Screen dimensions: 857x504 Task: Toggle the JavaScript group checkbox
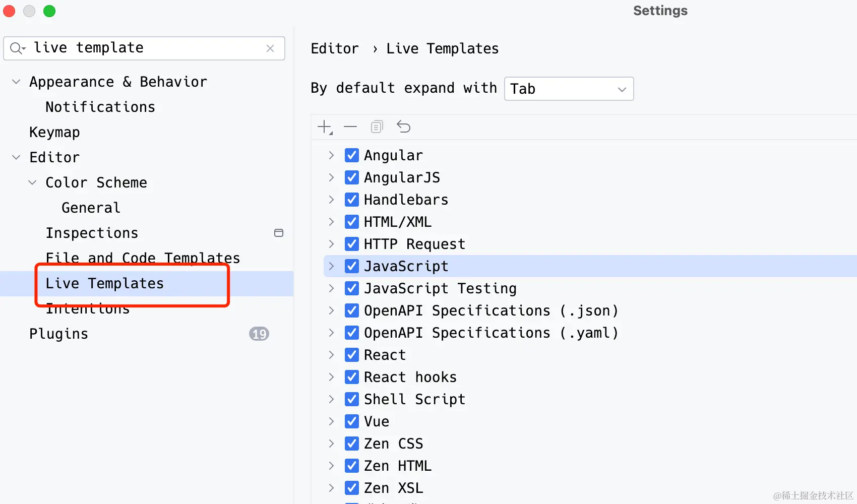(352, 266)
